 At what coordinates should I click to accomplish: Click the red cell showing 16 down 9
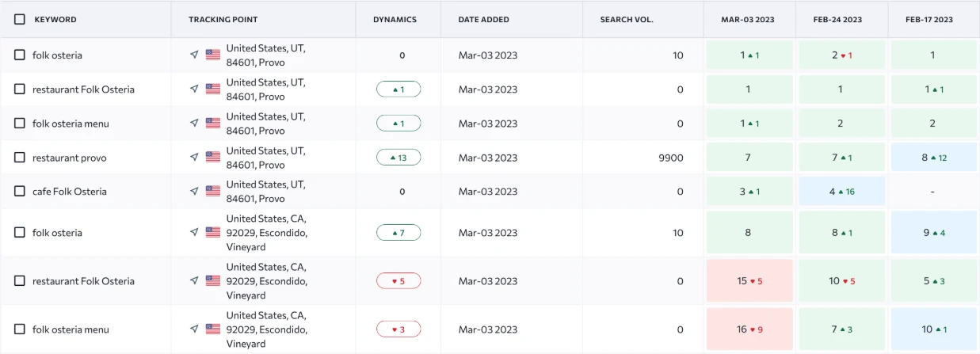[x=749, y=329]
